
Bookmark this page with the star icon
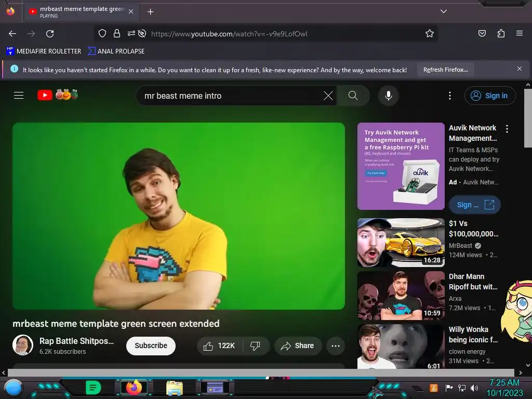[x=430, y=33]
